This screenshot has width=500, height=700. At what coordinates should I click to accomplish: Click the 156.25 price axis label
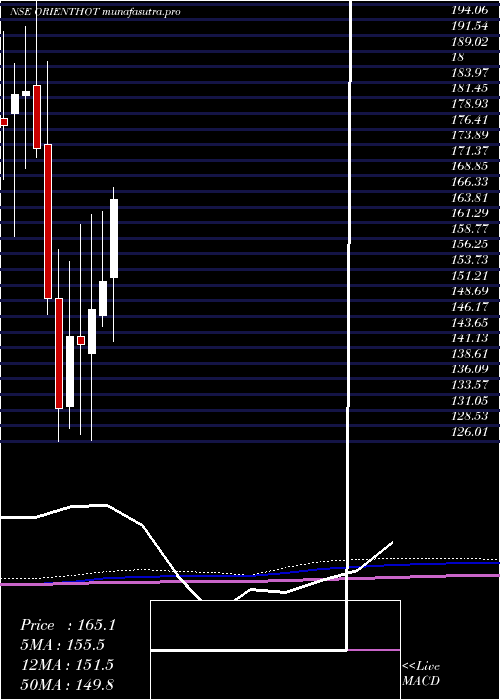tap(470, 245)
